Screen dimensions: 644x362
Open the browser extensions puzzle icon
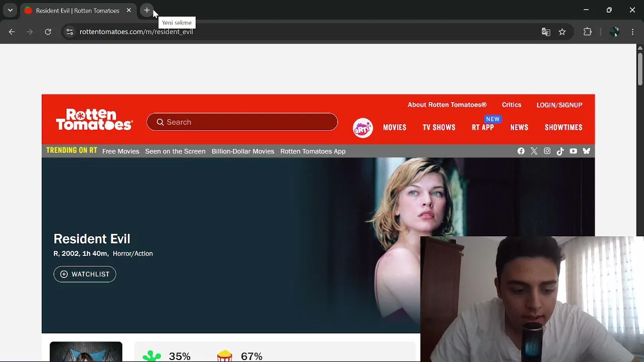pos(587,32)
